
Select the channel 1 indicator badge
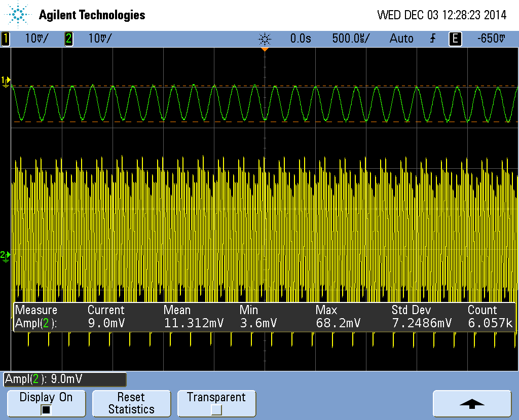pyautogui.click(x=6, y=39)
